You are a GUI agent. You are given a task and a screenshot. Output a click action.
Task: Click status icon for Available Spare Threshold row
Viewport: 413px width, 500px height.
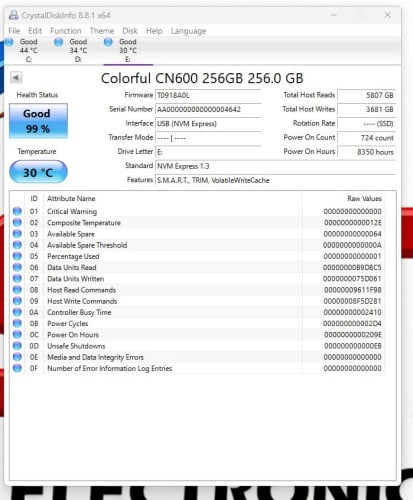pyautogui.click(x=17, y=245)
